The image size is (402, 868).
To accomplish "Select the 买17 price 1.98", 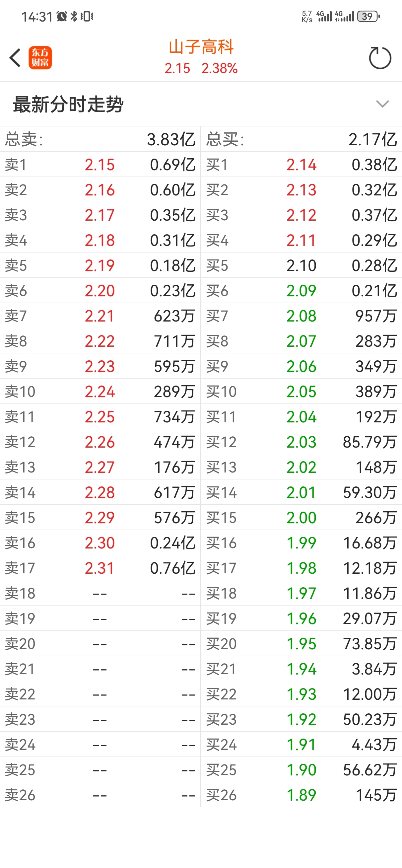I will (301, 568).
